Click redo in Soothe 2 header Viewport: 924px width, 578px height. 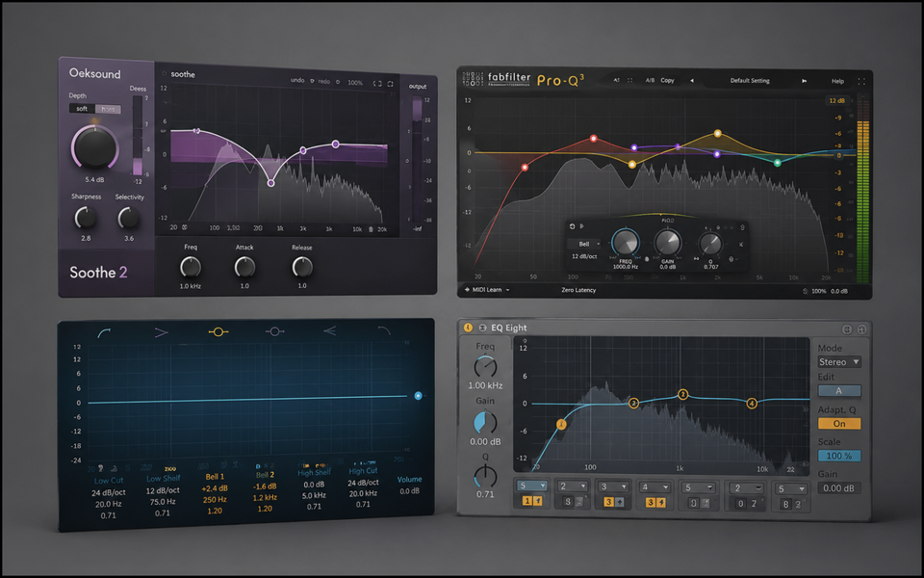pyautogui.click(x=324, y=81)
